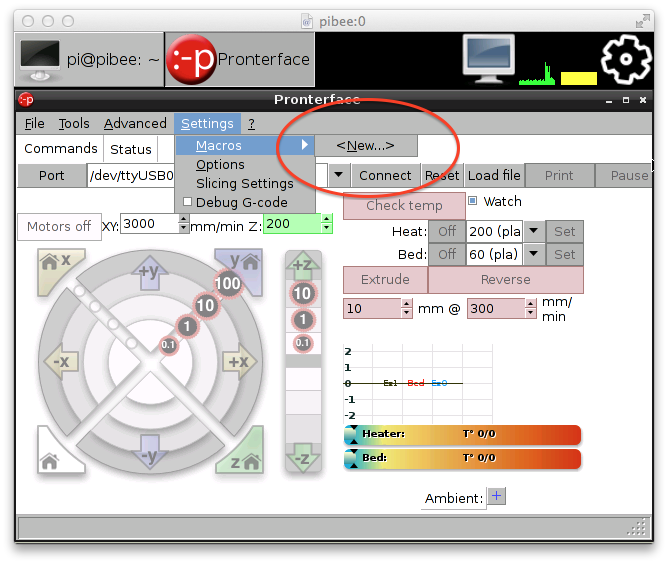Open the Advanced menu

[x=135, y=124]
